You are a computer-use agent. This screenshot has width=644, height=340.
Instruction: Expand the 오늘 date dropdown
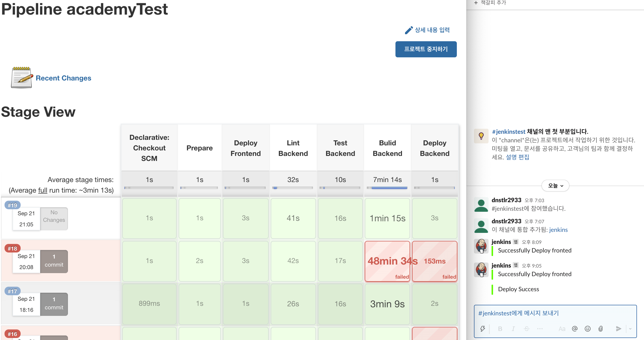[555, 186]
